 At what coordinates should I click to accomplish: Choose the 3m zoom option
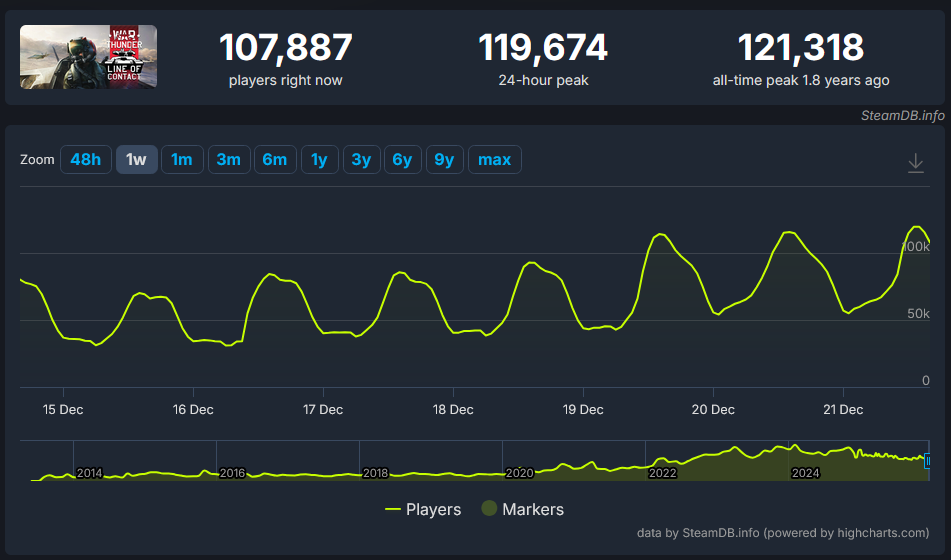[x=229, y=160]
